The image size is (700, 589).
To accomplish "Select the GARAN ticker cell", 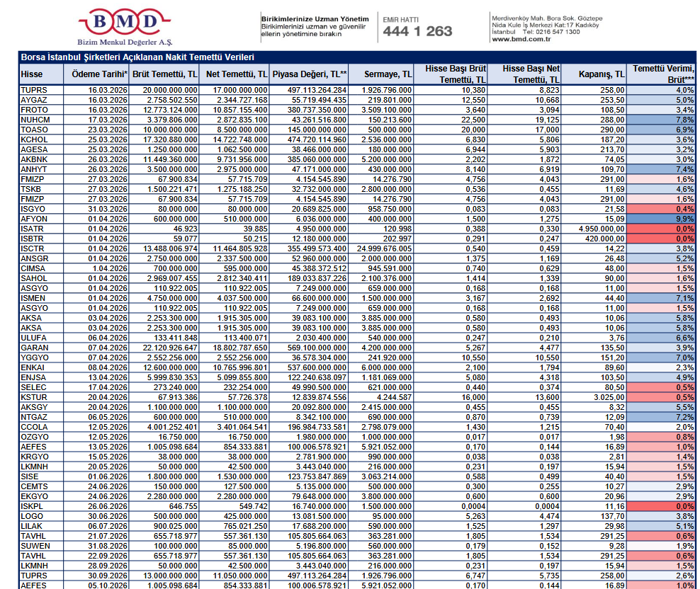I will pyautogui.click(x=34, y=348).
